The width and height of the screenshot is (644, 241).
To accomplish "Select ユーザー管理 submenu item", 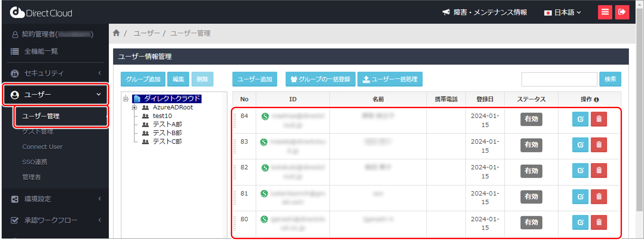I will click(x=61, y=116).
